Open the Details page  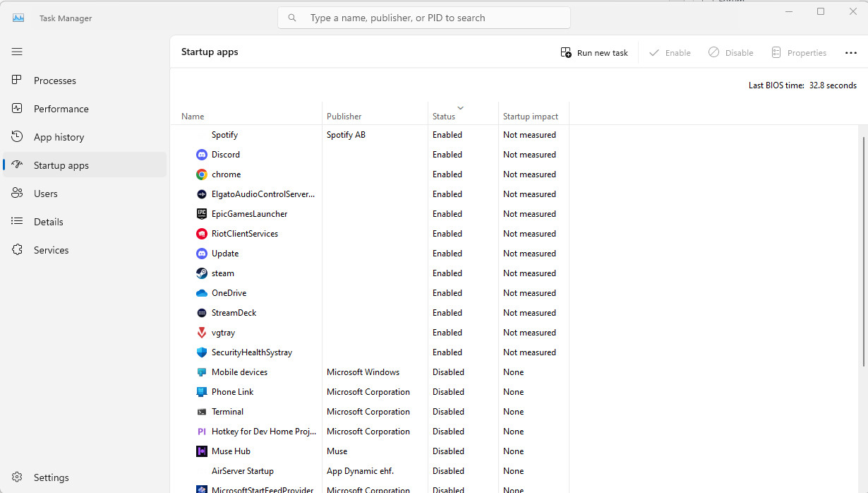[x=85, y=222]
